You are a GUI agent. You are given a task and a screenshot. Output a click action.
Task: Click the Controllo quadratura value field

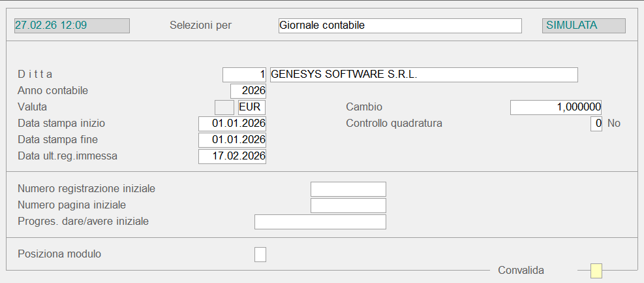[x=596, y=124]
